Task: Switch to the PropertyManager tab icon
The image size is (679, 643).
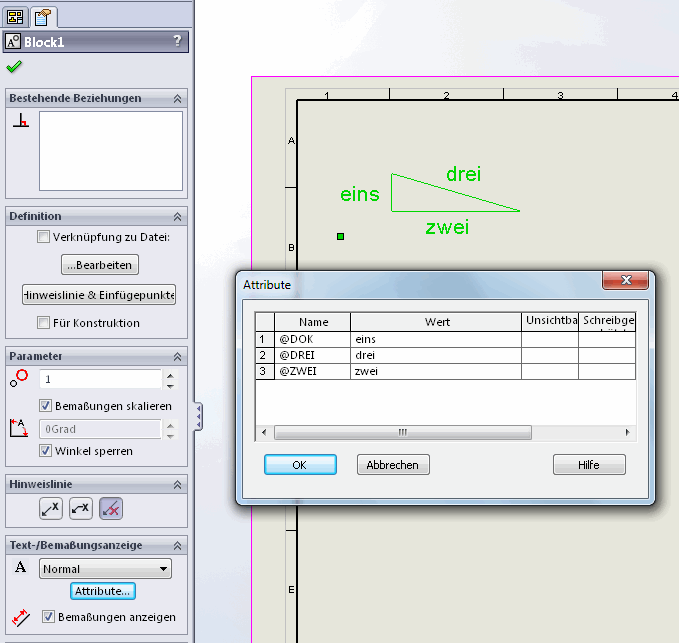Action: [42, 17]
